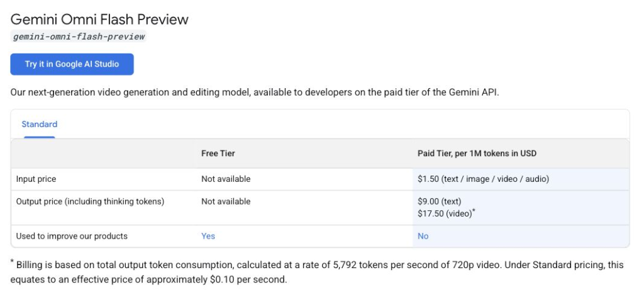Image resolution: width=644 pixels, height=304 pixels.
Task: Click the $17.50 (video) output price
Action: click(x=447, y=213)
